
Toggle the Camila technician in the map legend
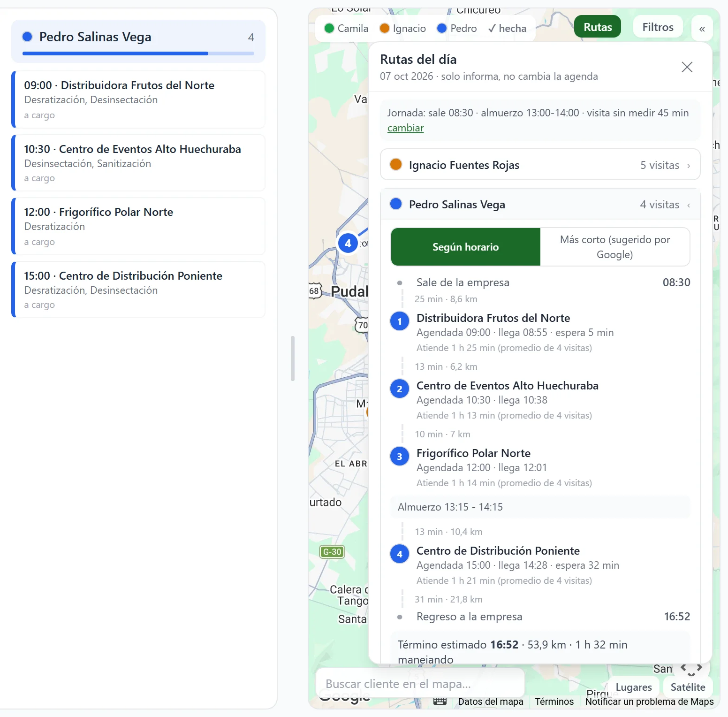point(346,29)
